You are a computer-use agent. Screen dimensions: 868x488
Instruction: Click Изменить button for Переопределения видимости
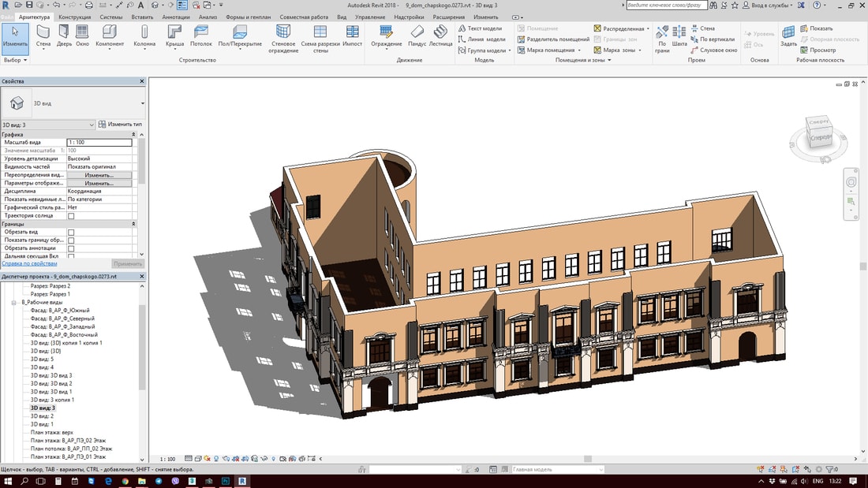pyautogui.click(x=99, y=175)
